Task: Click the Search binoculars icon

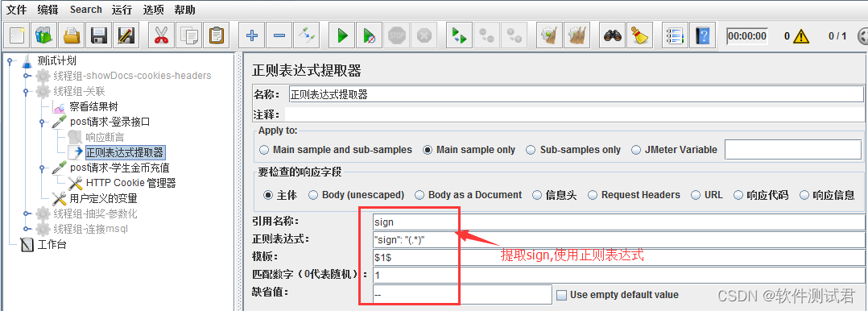Action: coord(613,36)
